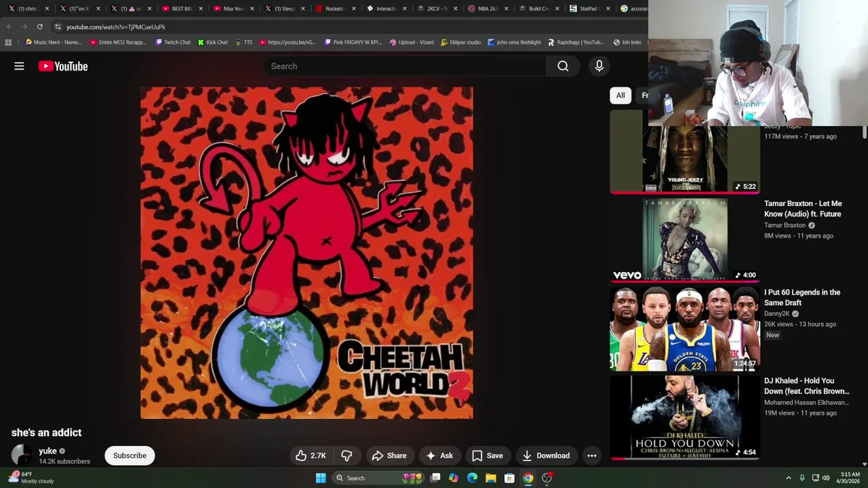
Task: Select the All filter chip
Action: (x=620, y=96)
